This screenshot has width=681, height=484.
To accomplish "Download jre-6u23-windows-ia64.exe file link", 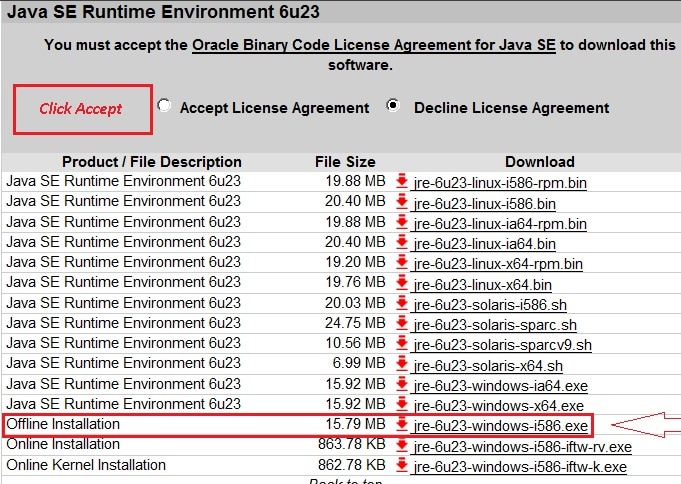I will click(500, 385).
